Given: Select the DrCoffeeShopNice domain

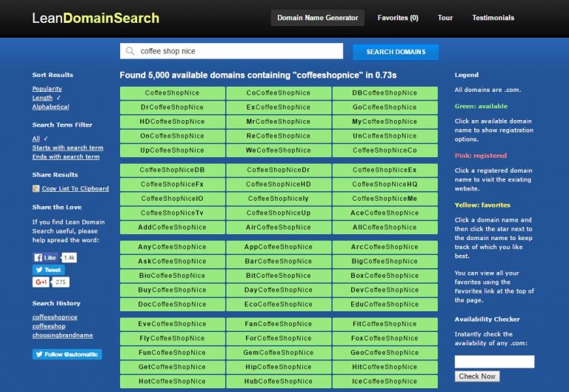Looking at the screenshot, I should pyautogui.click(x=173, y=107).
